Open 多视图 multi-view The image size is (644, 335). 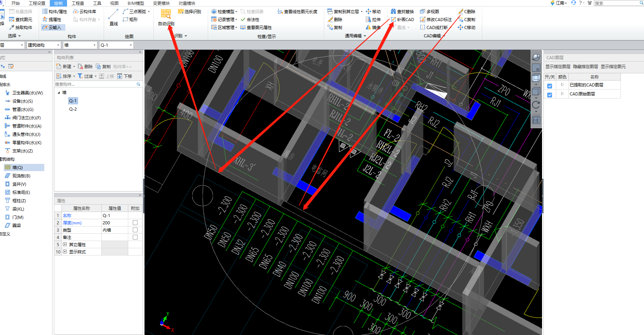pyautogui.click(x=430, y=11)
